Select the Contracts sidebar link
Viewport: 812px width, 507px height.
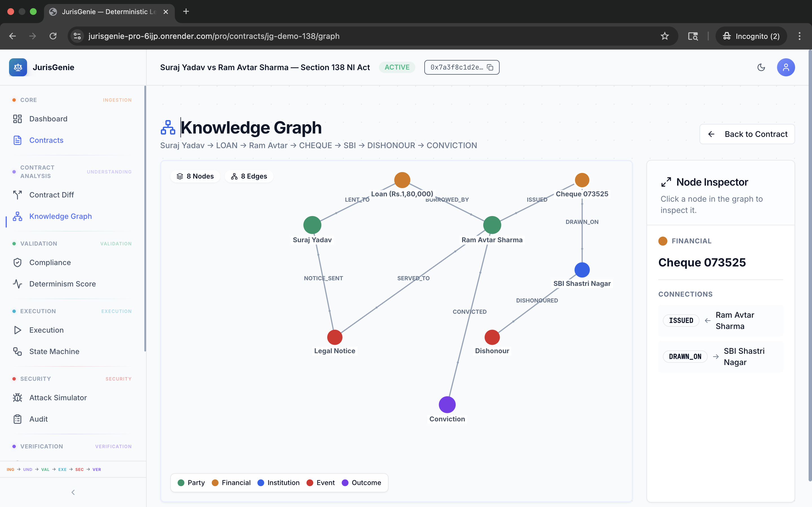pos(46,140)
